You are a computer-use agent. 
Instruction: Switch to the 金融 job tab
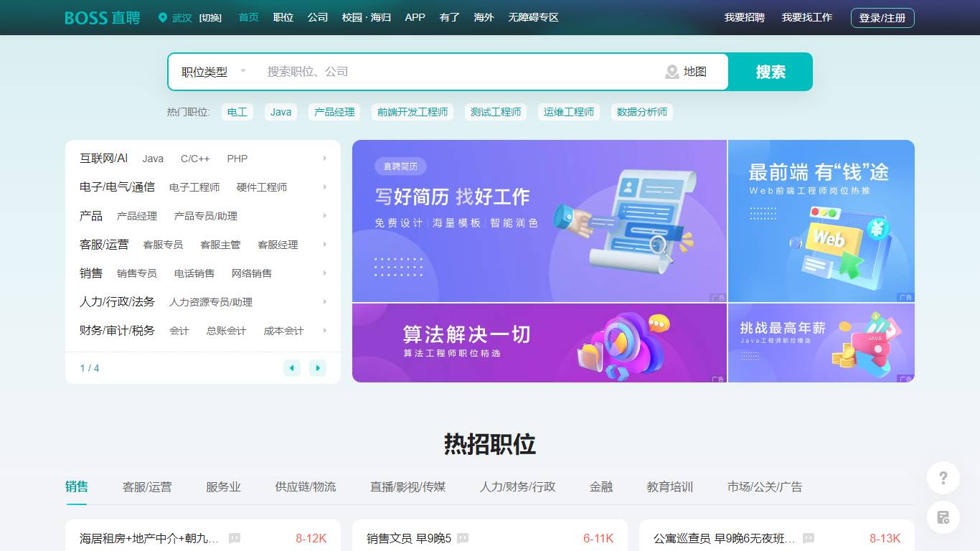600,486
